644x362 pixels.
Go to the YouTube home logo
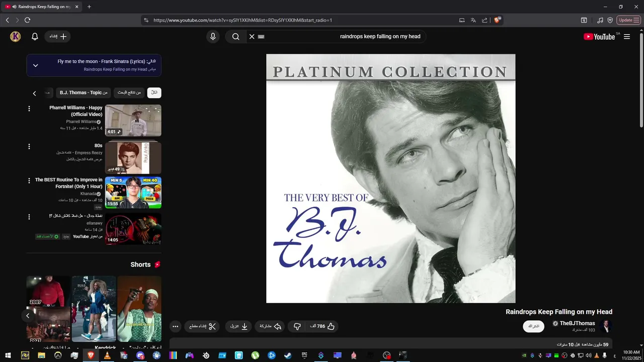point(599,36)
